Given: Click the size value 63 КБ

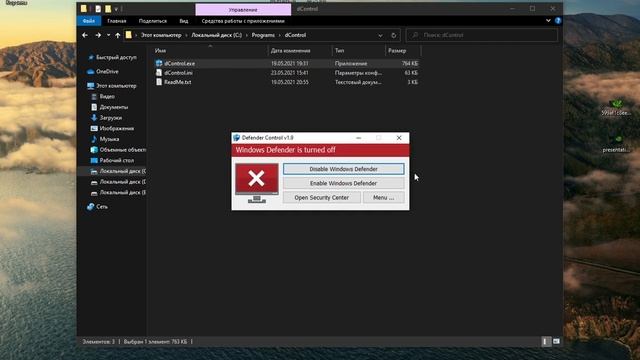Looking at the screenshot, I should [411, 73].
